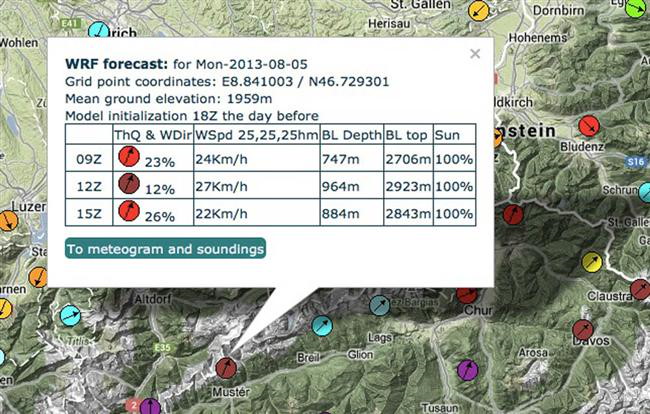Select dark red marker above Davos
Viewport: 650px width, 414px height.
583,330
